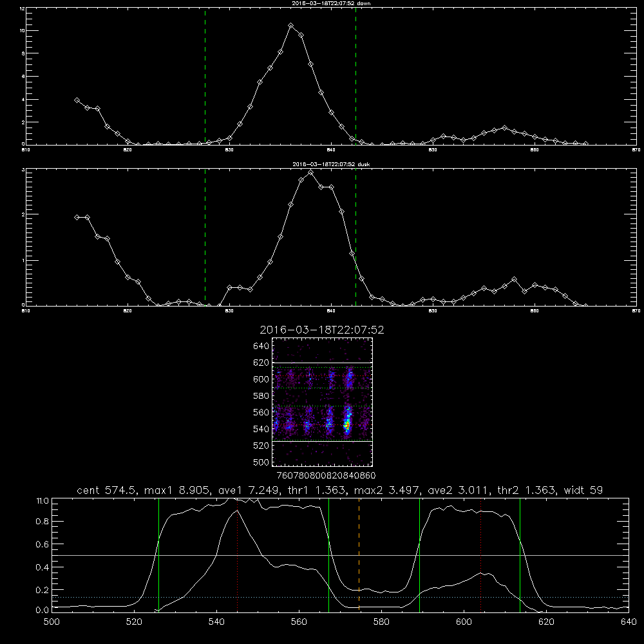Click x-axis label '540' of bottom plot
The width and height of the screenshot is (644, 644).
coord(216,622)
